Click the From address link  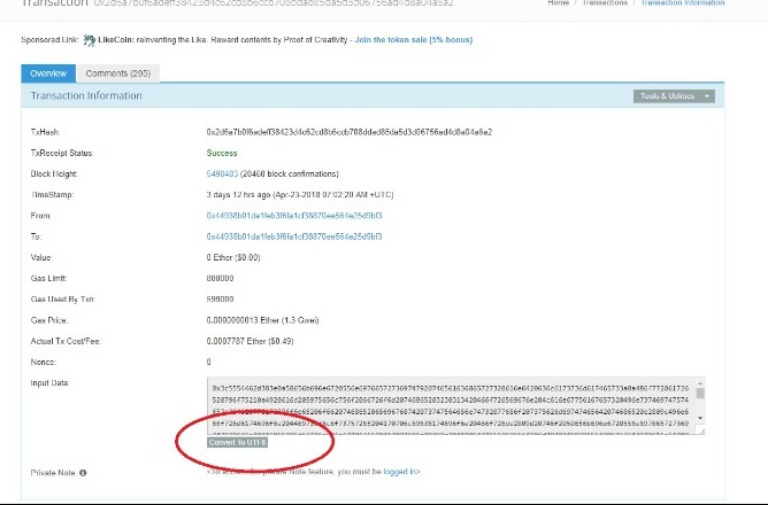294,216
